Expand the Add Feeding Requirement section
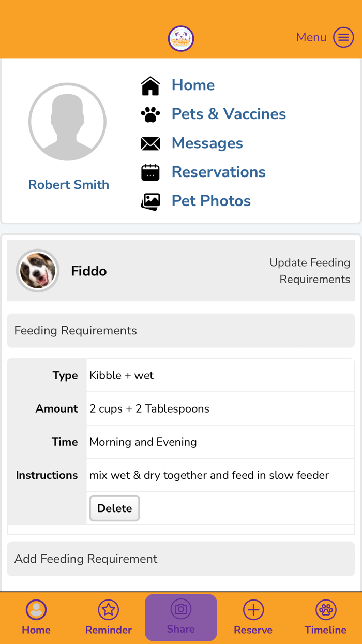362x644 pixels. click(181, 559)
